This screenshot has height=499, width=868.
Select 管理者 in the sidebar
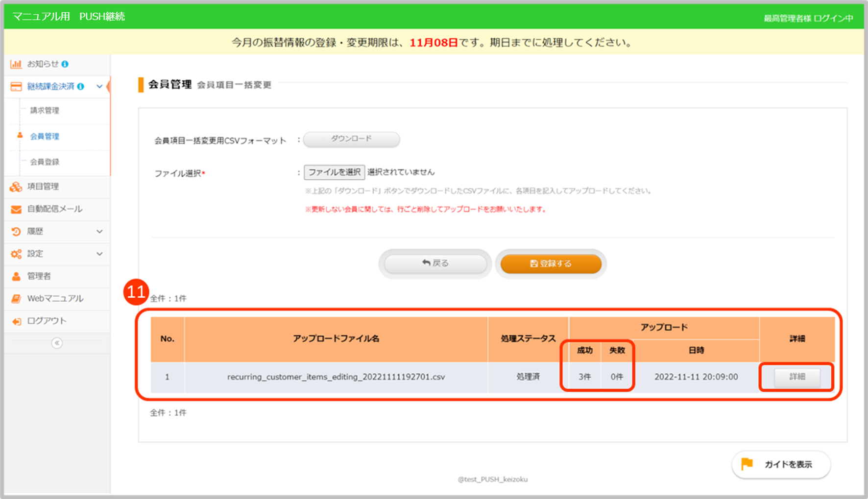pos(39,276)
